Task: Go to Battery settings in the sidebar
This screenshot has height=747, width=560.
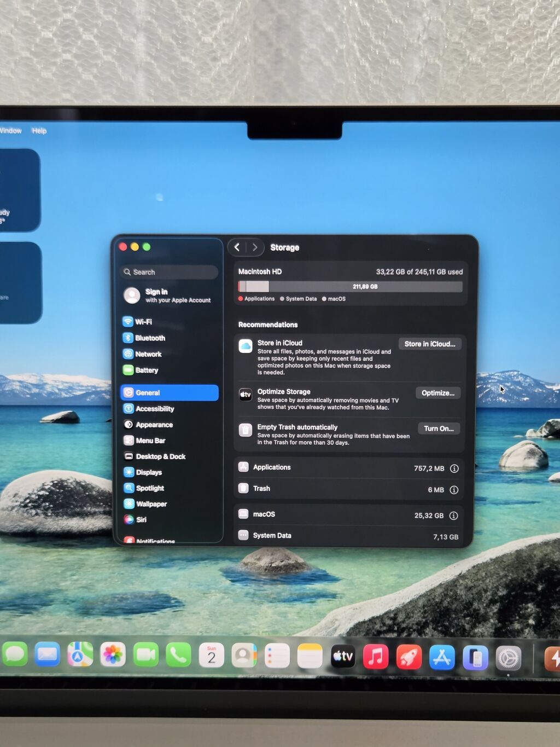Action: pyautogui.click(x=170, y=370)
